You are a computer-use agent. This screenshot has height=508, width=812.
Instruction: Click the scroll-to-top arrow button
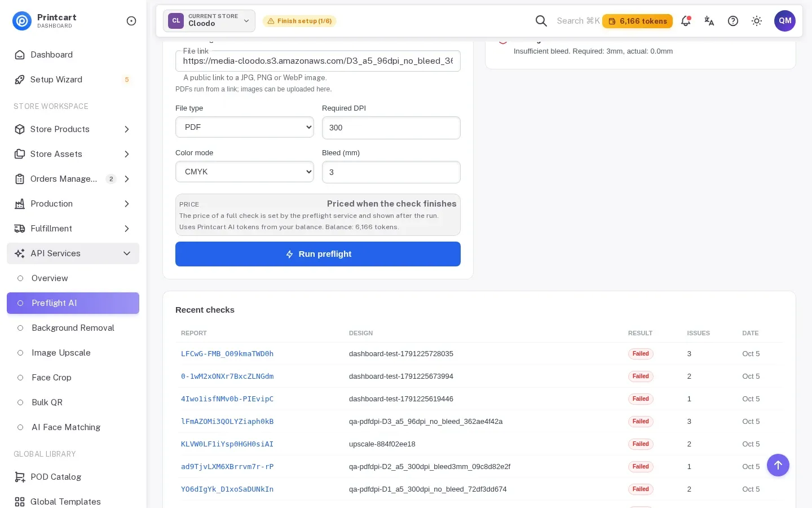pos(778,465)
